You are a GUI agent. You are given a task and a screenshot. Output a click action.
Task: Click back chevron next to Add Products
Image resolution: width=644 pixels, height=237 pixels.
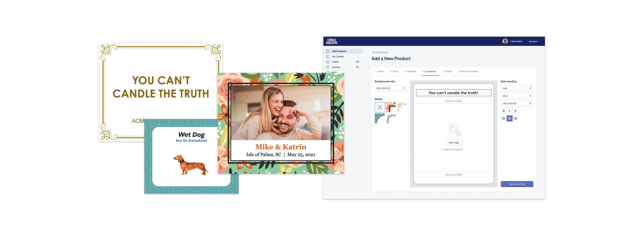[373, 52]
